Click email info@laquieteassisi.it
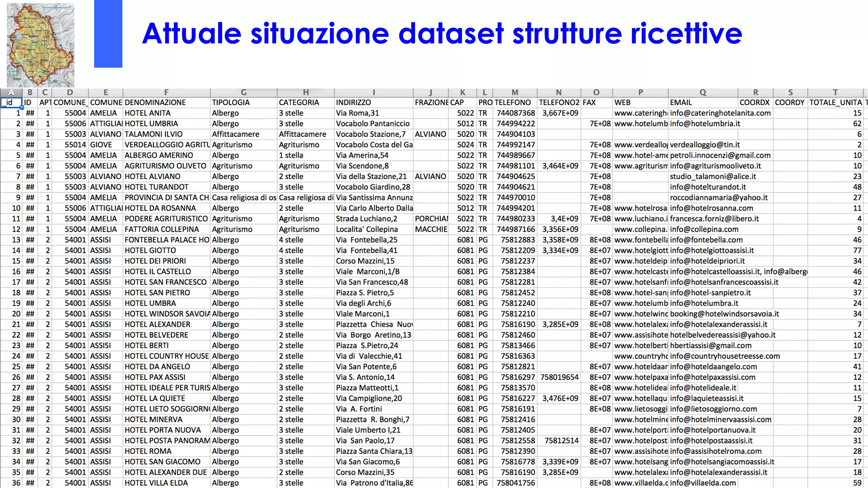The width and height of the screenshot is (868, 488). tap(707, 398)
